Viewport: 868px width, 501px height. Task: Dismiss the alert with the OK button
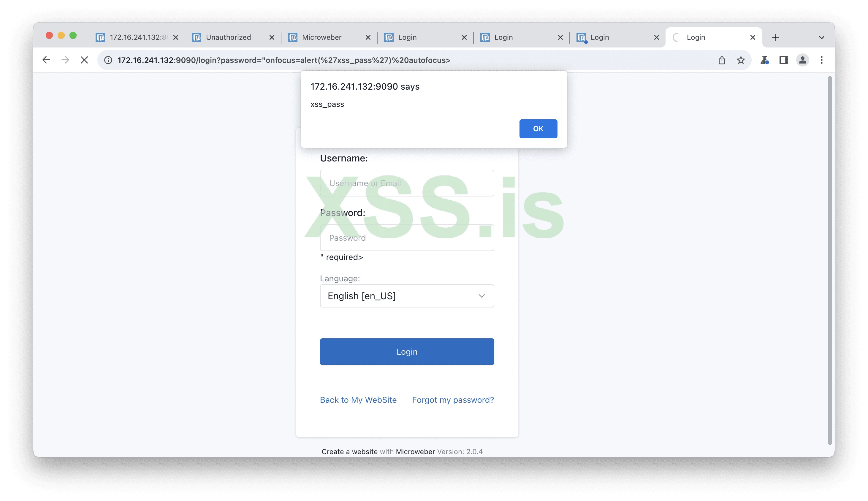click(538, 129)
